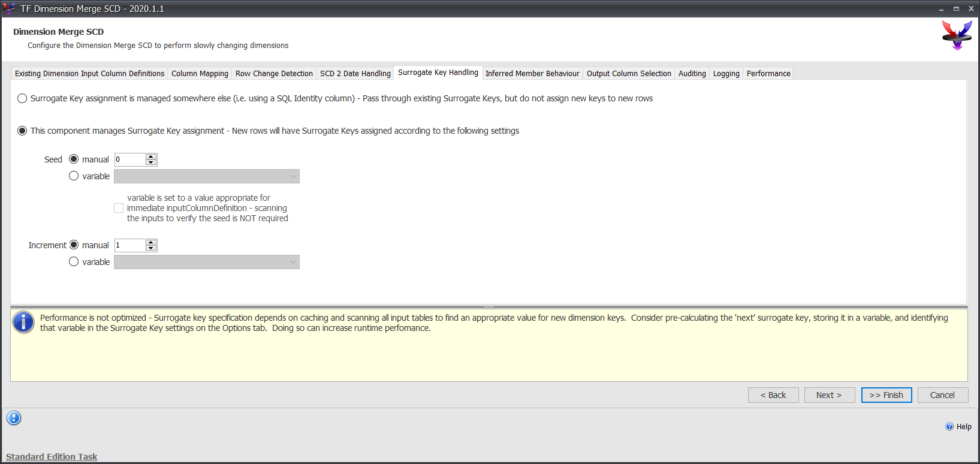Enable the seed verification not required checkbox
The height and width of the screenshot is (464, 980).
(x=119, y=208)
